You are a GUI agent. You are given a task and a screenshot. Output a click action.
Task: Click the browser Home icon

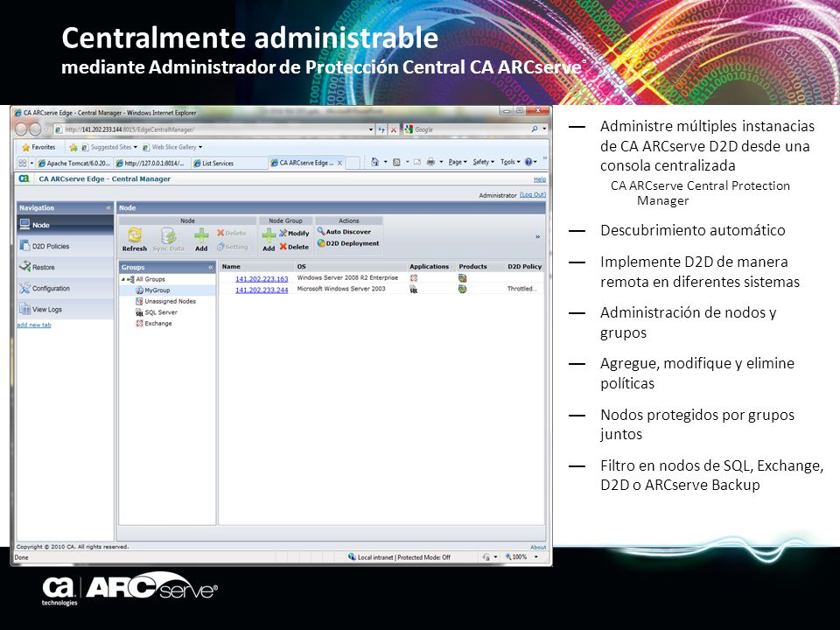(x=375, y=162)
